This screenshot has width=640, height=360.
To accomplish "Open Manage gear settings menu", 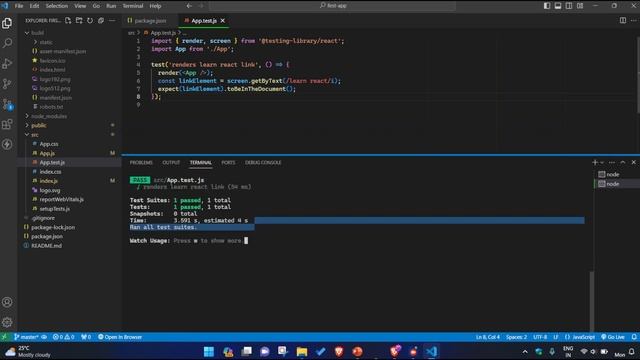I will click(x=7, y=322).
